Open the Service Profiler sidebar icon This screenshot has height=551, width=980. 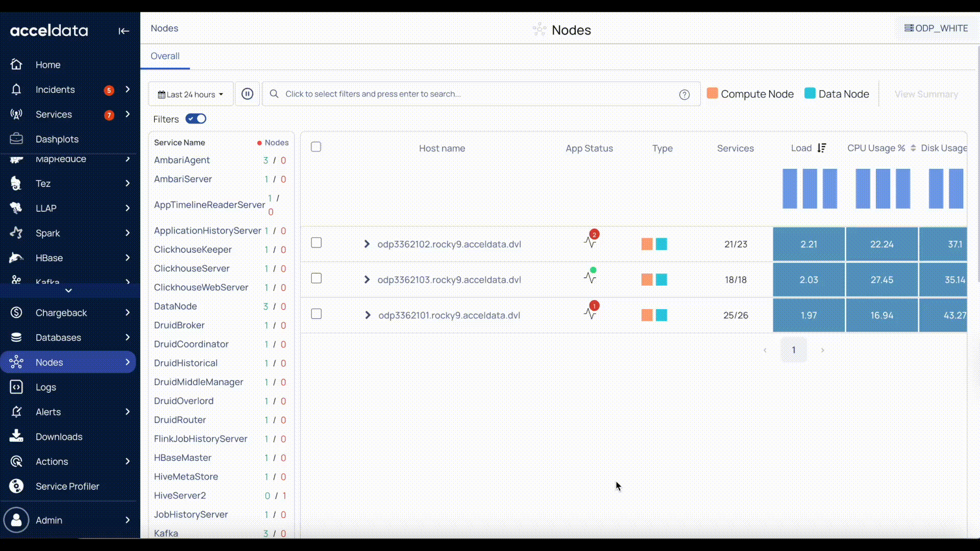click(x=16, y=486)
